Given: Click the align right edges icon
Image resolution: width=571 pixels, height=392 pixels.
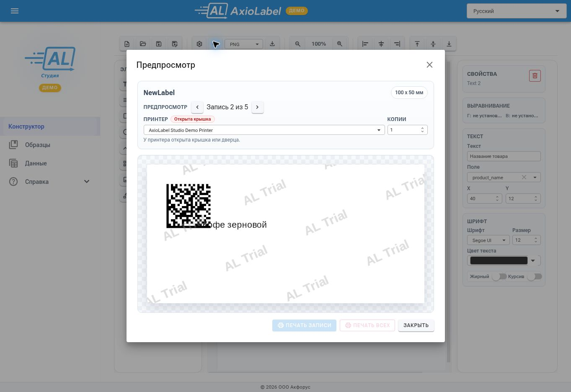Looking at the screenshot, I should (x=397, y=44).
